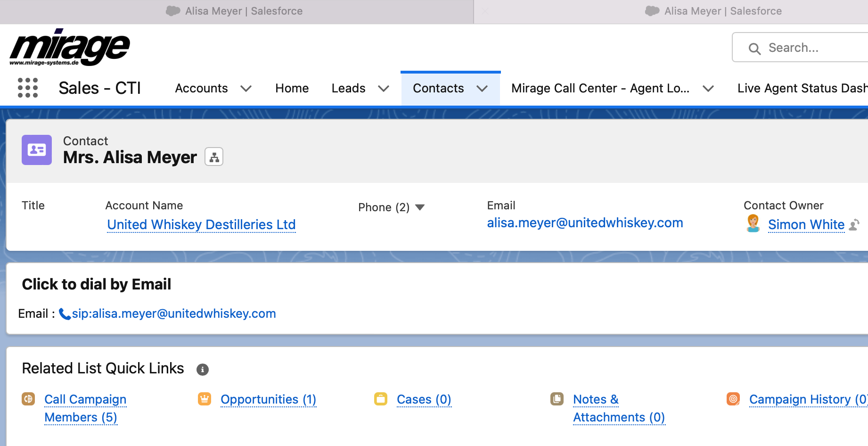This screenshot has height=446, width=868.
Task: Click Call Campaign Members icon
Action: click(x=28, y=399)
